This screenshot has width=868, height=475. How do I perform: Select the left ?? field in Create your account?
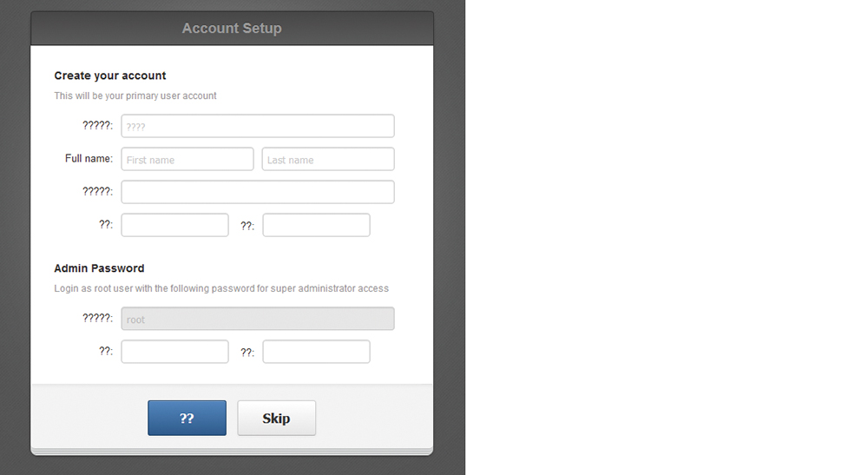tap(174, 225)
